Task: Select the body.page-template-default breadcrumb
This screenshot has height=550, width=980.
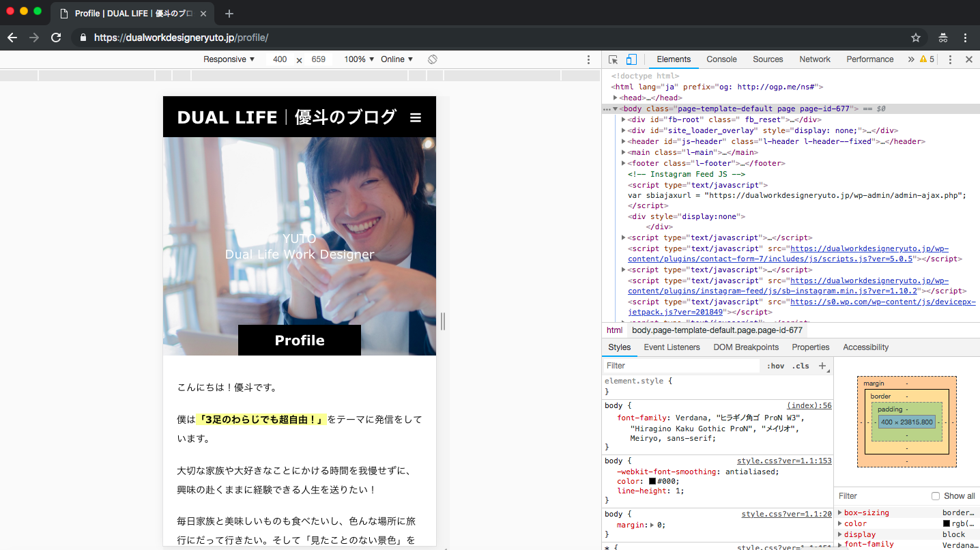Action: coord(717,330)
